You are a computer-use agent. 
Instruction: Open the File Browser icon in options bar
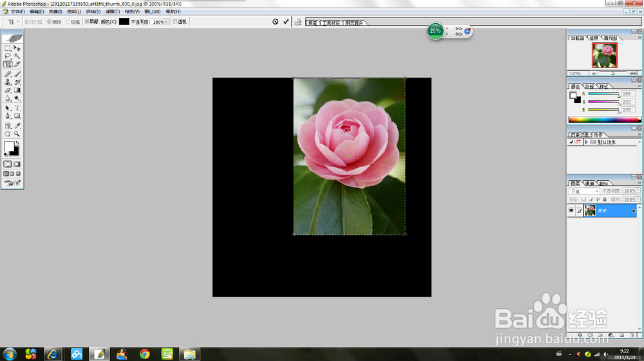pos(298,22)
